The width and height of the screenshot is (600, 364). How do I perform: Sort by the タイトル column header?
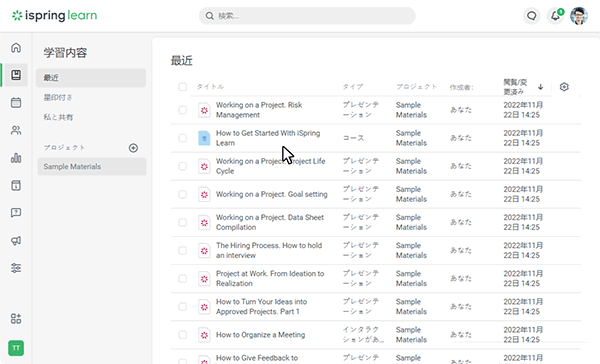(x=210, y=87)
